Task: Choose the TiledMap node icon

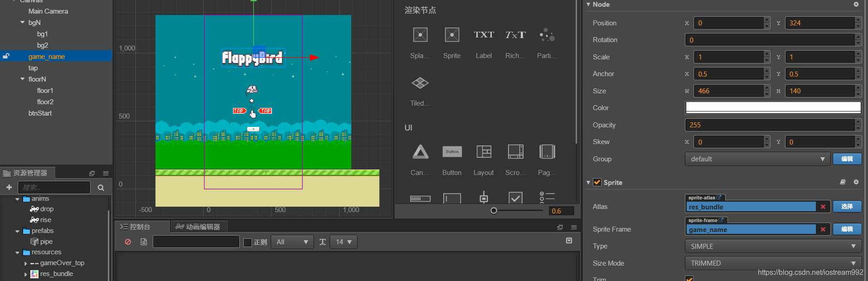Action: [420, 83]
